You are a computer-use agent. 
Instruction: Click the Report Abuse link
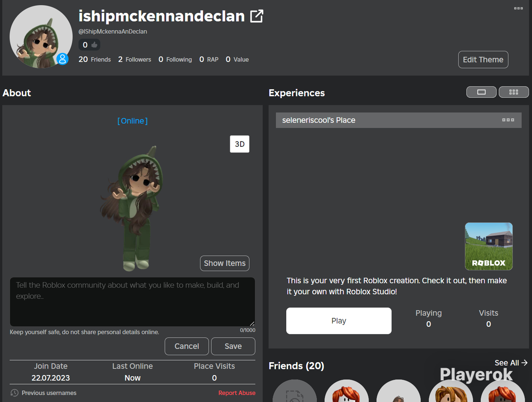pos(237,393)
